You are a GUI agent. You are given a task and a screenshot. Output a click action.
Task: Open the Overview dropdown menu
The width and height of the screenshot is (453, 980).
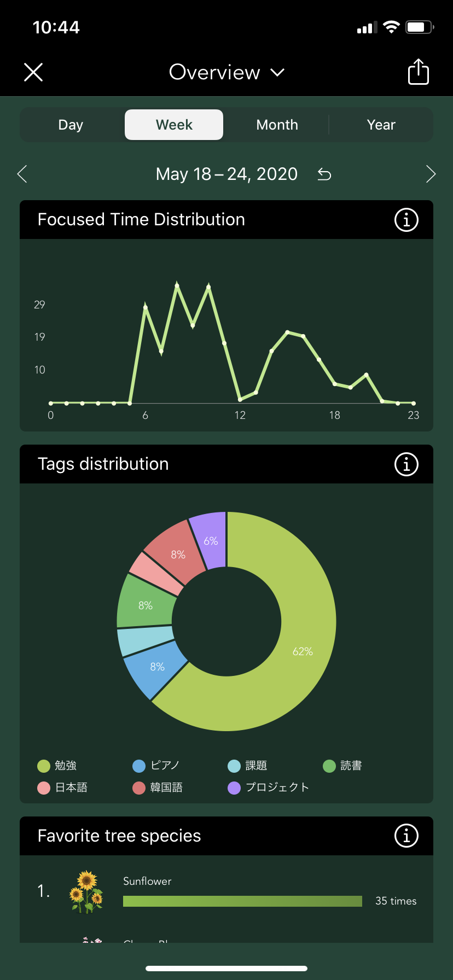(x=226, y=72)
